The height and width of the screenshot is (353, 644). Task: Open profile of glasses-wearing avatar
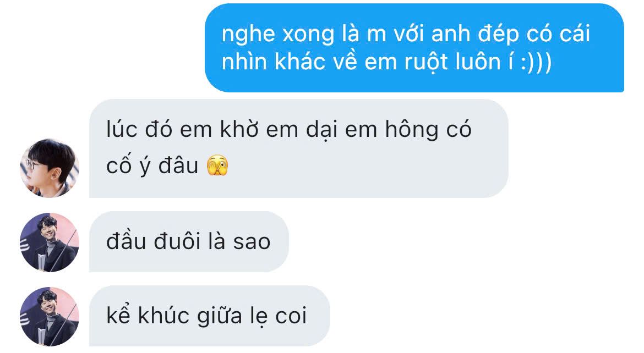(x=50, y=168)
